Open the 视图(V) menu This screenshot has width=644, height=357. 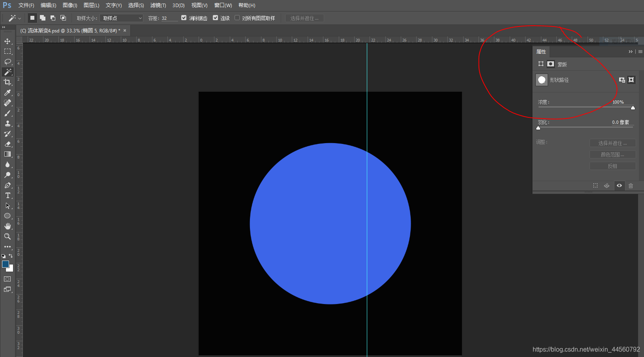coord(199,5)
